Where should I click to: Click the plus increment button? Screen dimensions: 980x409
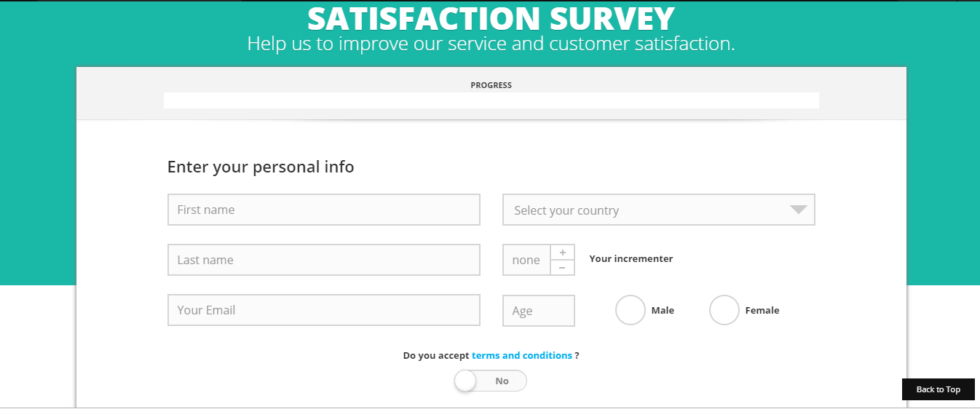click(x=562, y=252)
